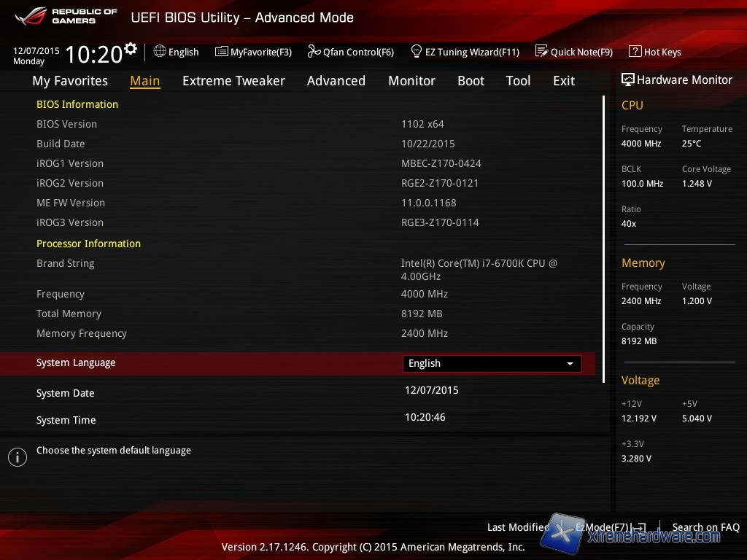Viewport: 747px width, 560px height.
Task: Switch to the Extreme Tweaker tab
Action: tap(233, 81)
